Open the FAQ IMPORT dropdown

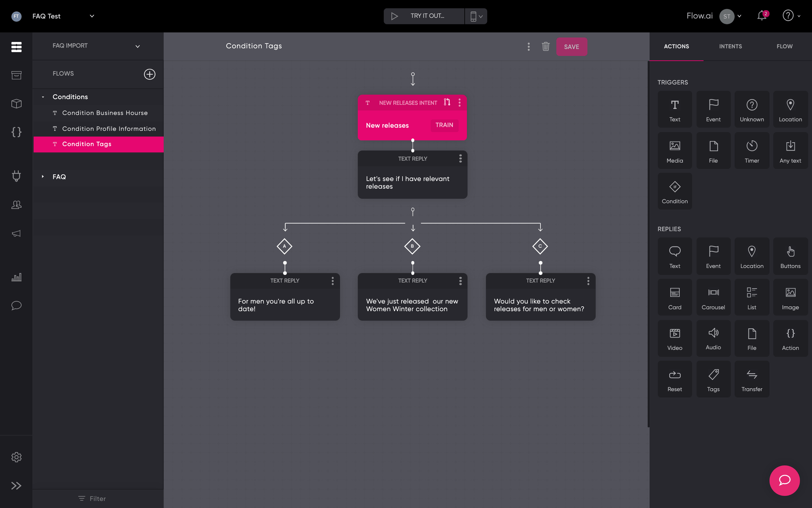(137, 46)
